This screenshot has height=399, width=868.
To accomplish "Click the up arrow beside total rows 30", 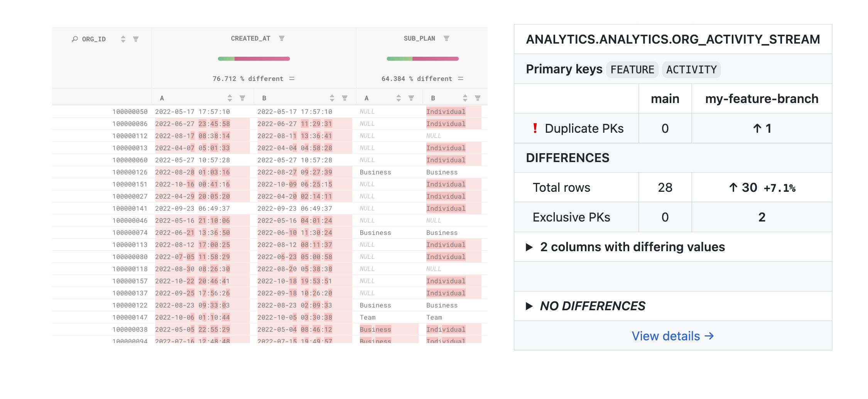I will click(733, 188).
